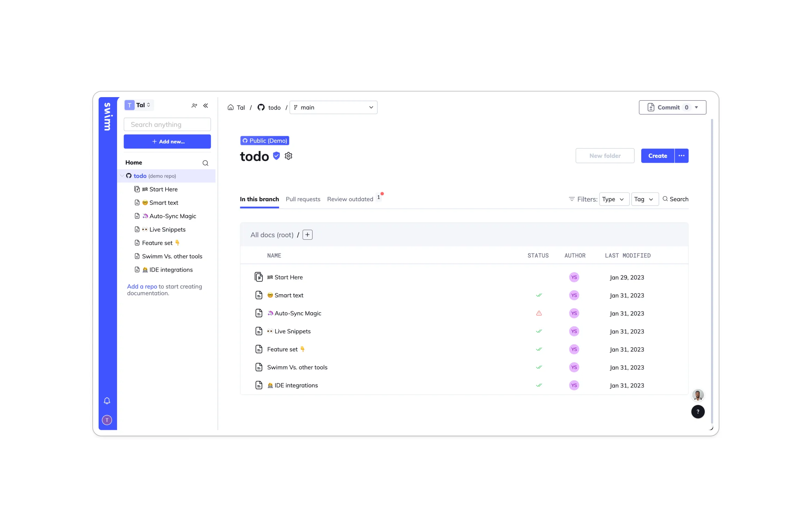Open more options ellipsis next to Create
Screen dimensions: 812x530
coord(681,156)
